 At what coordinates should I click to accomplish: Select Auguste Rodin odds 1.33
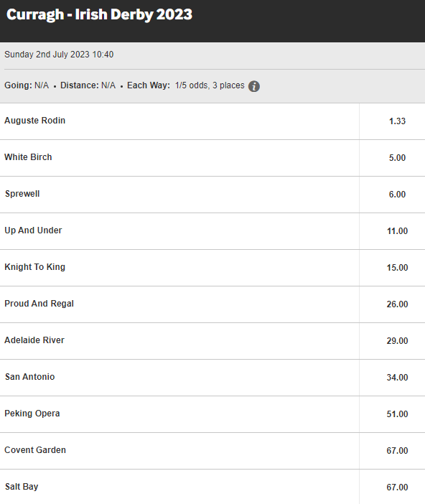392,121
